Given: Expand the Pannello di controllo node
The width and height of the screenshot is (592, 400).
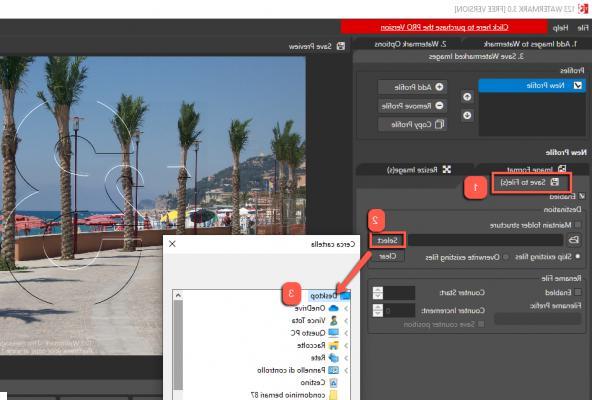Looking at the screenshot, I should [345, 370].
